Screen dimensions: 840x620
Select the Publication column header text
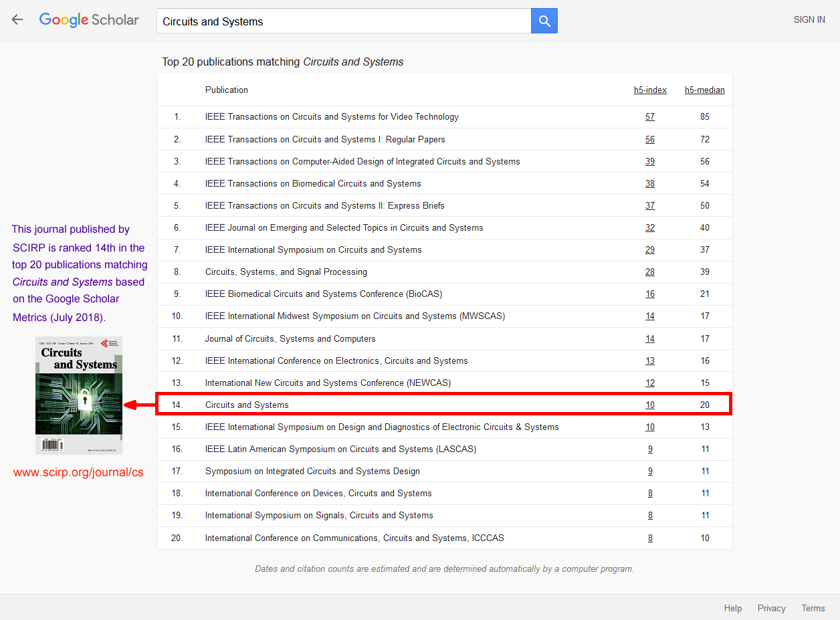(227, 90)
